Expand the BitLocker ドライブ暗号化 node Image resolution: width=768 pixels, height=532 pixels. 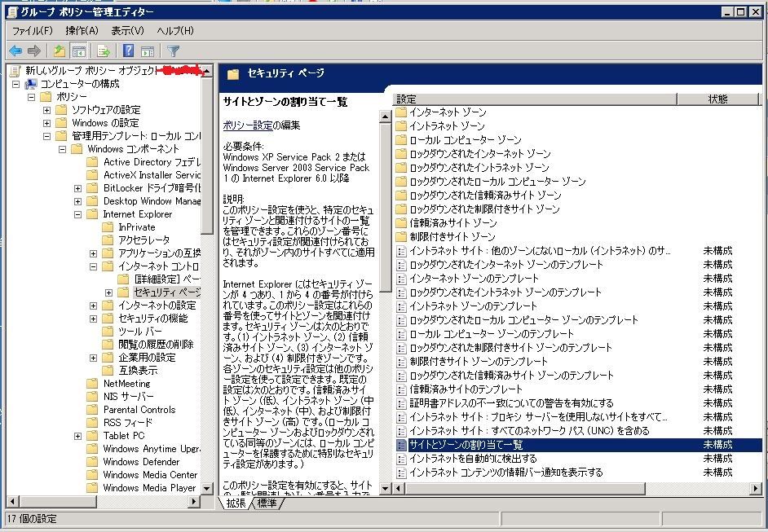(78, 188)
